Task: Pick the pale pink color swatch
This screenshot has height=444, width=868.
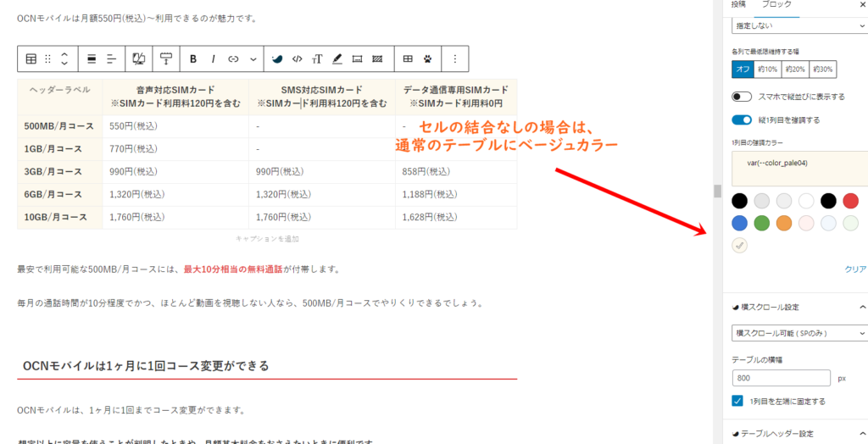Action: 806,223
